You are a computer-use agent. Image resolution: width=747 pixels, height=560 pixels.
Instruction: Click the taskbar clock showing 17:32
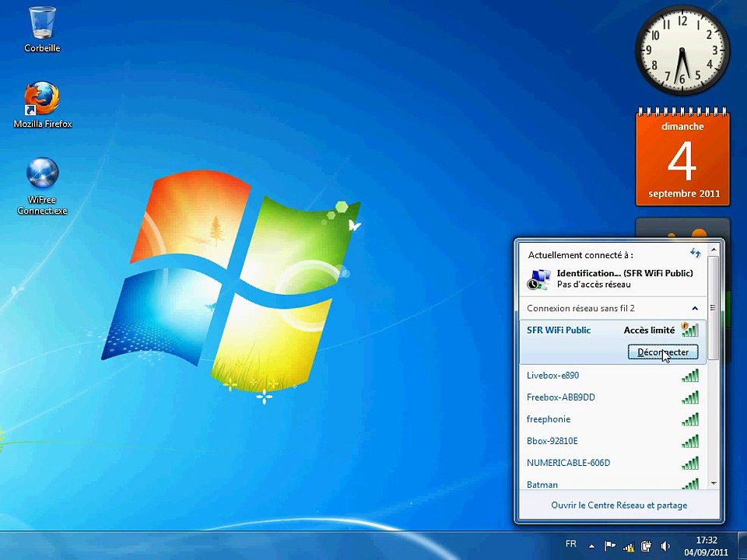tap(706, 546)
